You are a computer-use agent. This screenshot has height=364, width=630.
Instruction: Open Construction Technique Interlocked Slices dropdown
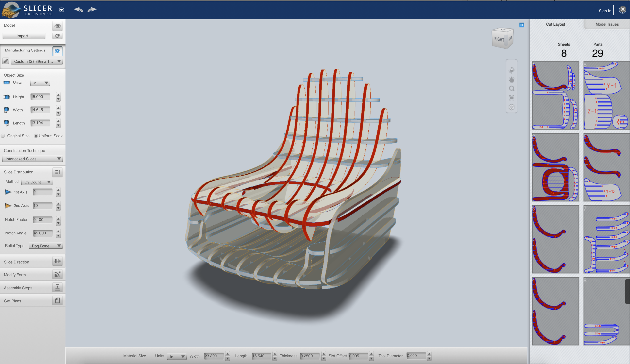[x=32, y=159]
